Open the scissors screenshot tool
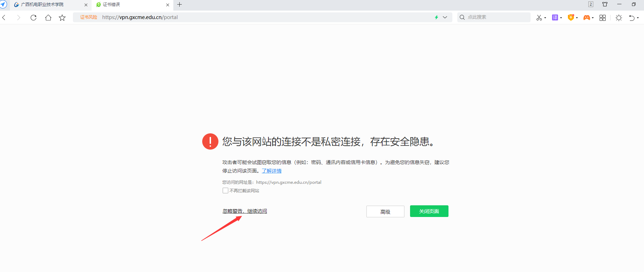 (539, 18)
